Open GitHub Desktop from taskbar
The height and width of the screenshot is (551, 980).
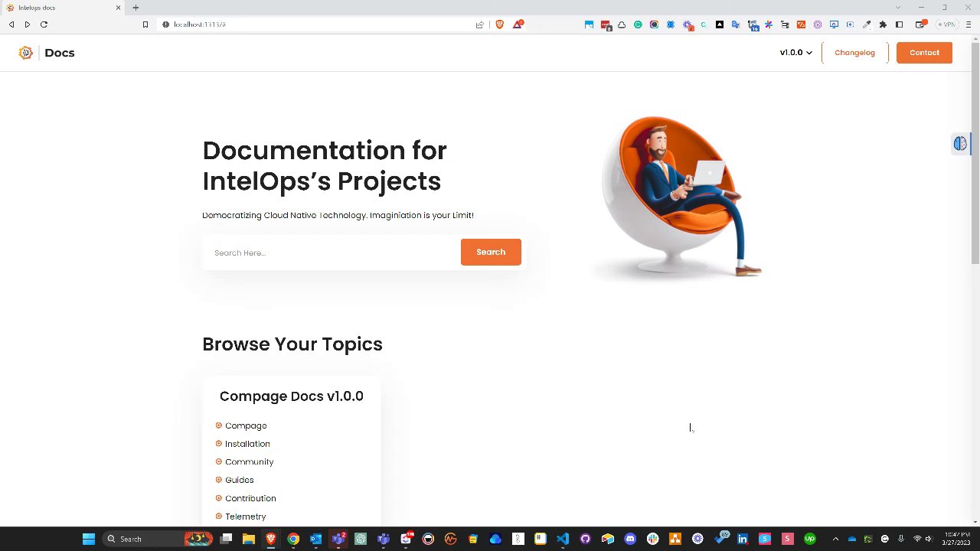586,539
